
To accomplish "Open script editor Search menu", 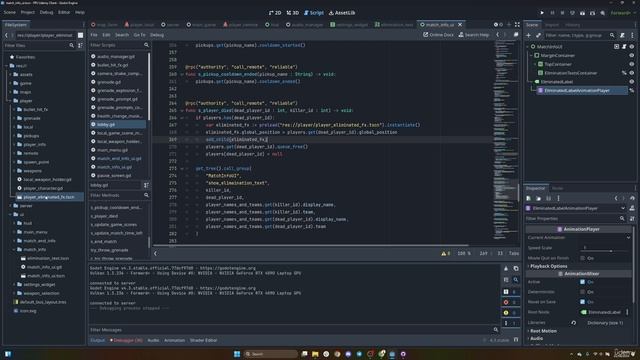I will pyautogui.click(x=122, y=35).
